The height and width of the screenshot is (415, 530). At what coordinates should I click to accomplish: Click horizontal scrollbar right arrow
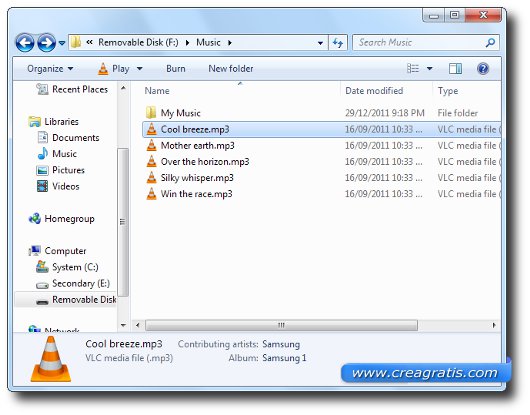click(x=494, y=325)
